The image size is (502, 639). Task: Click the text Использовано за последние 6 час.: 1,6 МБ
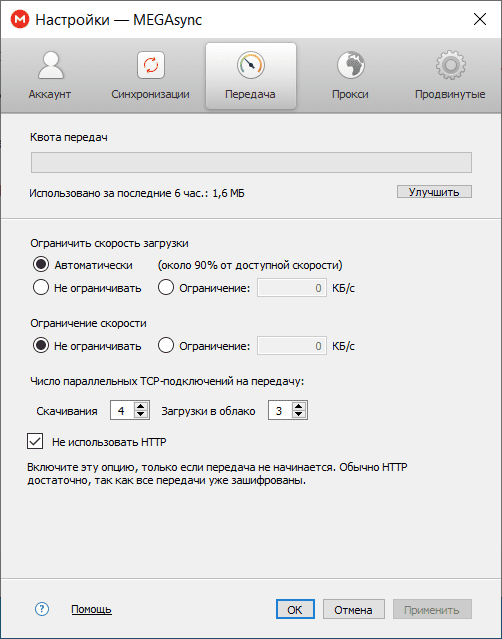(x=137, y=193)
